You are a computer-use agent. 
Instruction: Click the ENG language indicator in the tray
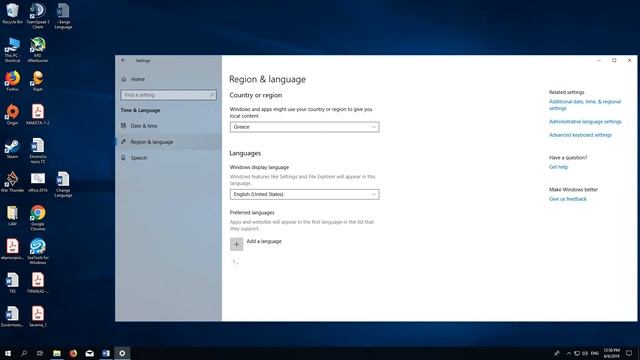(x=595, y=353)
